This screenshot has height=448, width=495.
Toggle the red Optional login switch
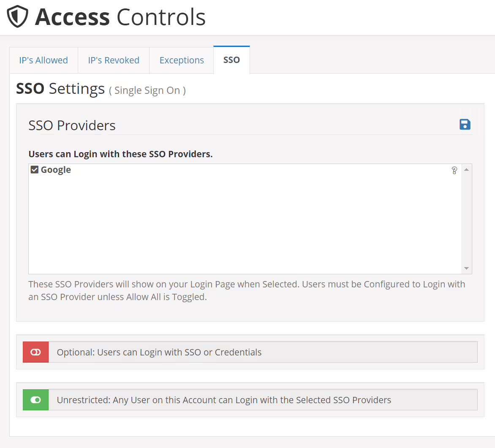[x=36, y=352]
